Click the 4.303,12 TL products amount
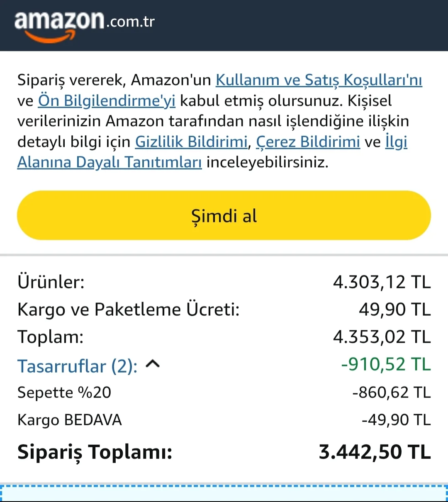The image size is (448, 502). [x=382, y=282]
